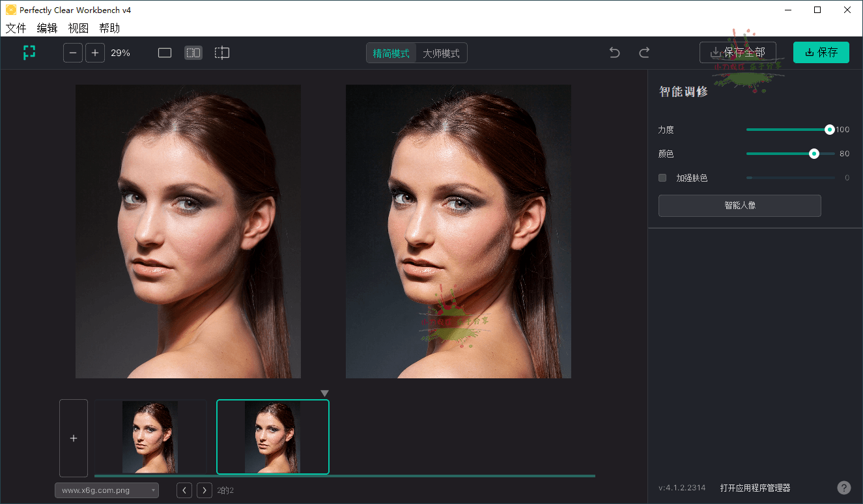863x504 pixels.
Task: Enable split compare view icon
Action: click(222, 53)
